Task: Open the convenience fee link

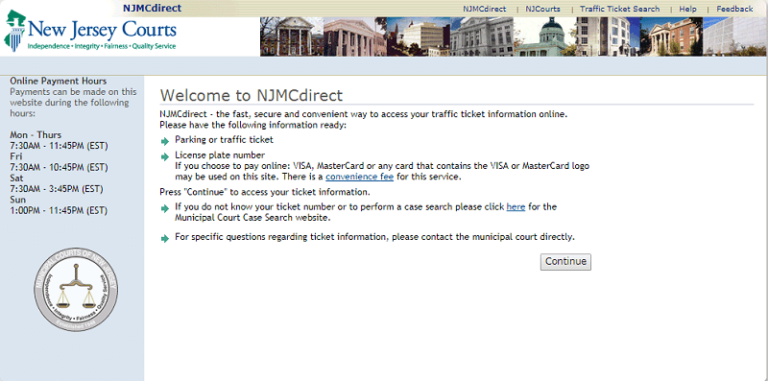Action: 360,177
